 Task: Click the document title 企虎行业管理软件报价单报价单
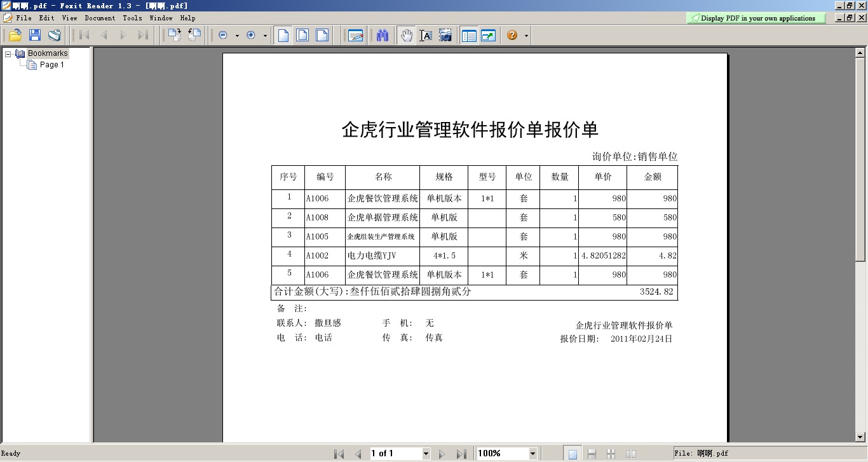click(x=470, y=130)
